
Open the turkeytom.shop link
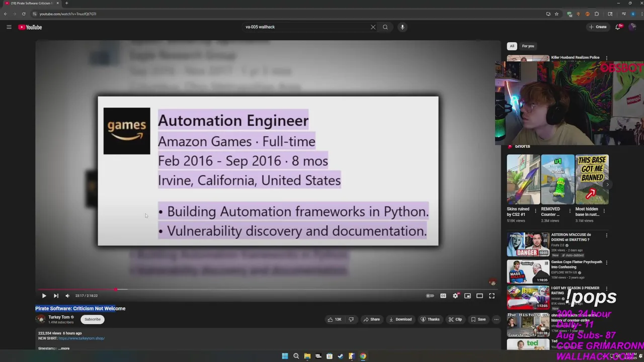click(x=82, y=338)
